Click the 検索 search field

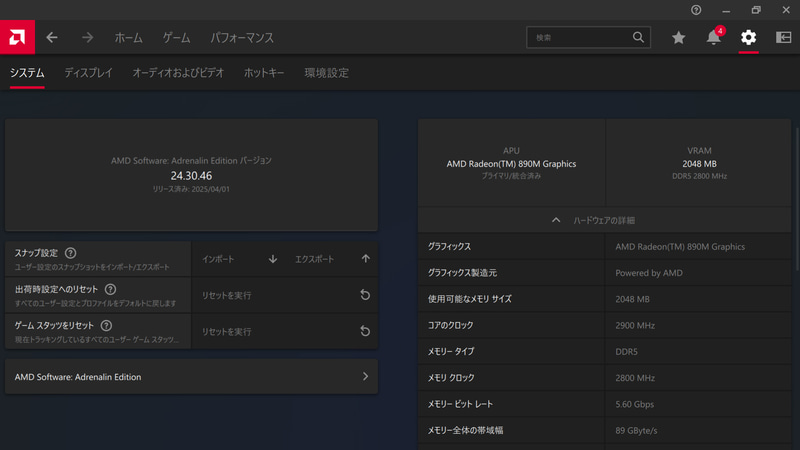pos(588,37)
